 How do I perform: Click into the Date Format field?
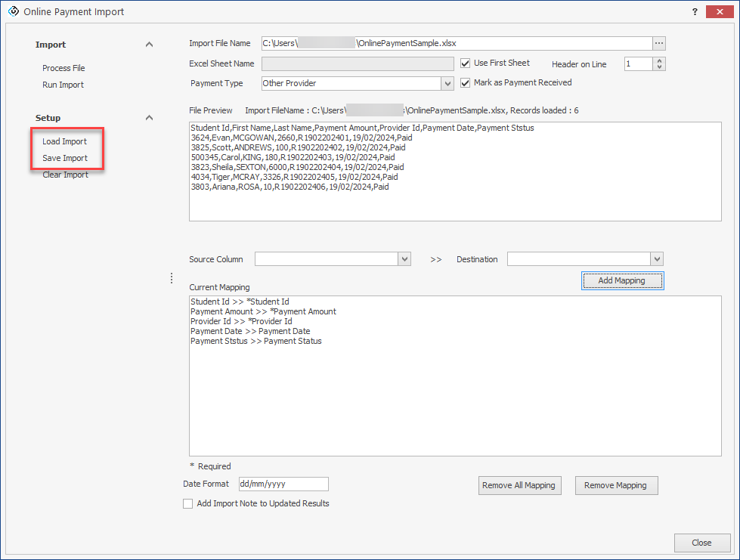click(283, 484)
